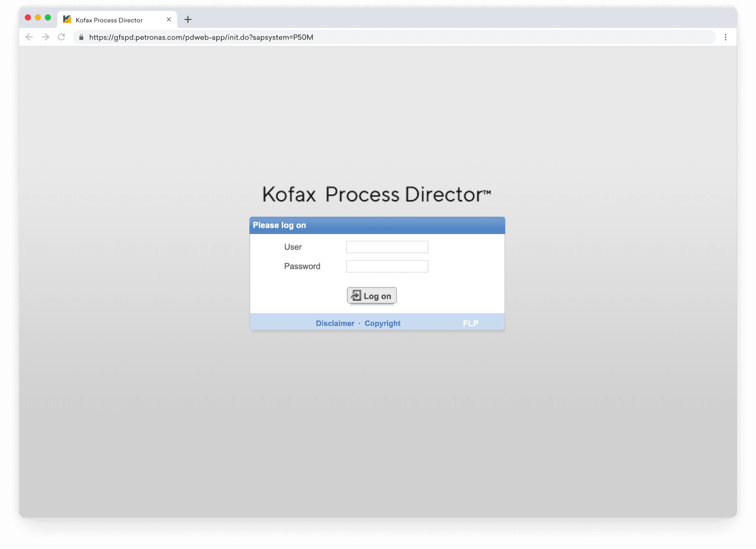Click the browser forward arrow

coord(45,37)
